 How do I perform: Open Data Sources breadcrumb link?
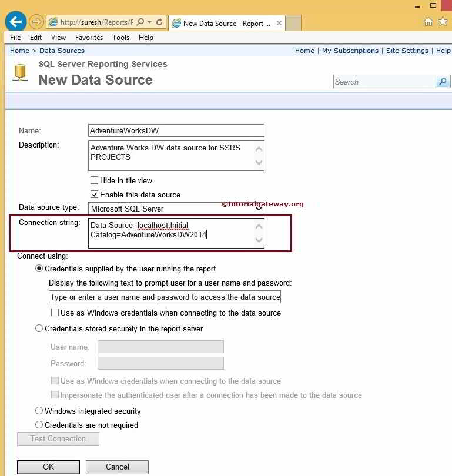click(62, 51)
